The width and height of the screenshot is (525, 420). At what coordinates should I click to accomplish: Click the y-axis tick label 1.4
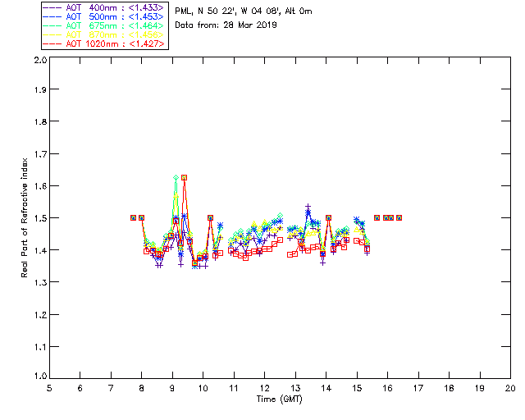point(40,250)
